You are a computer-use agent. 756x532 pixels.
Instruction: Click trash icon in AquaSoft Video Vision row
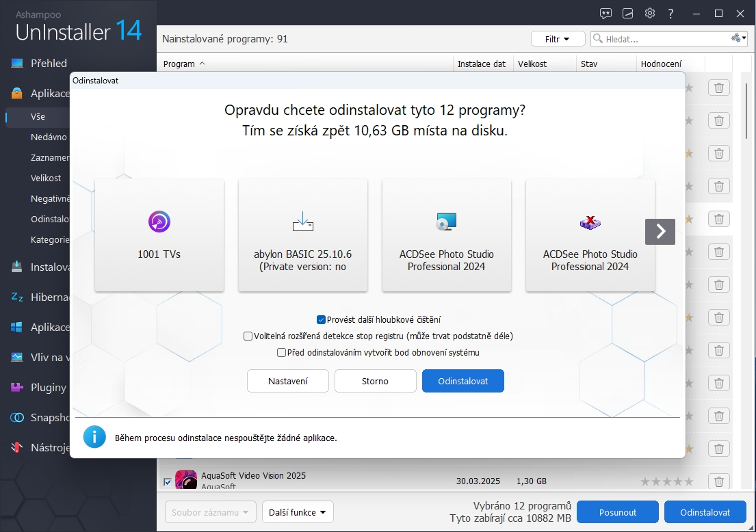(x=718, y=481)
